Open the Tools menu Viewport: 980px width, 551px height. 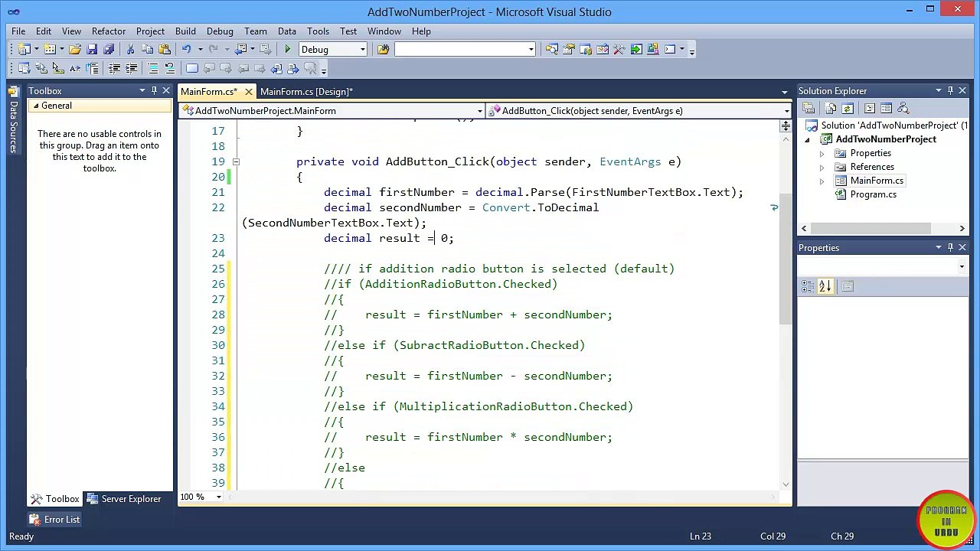coord(318,31)
